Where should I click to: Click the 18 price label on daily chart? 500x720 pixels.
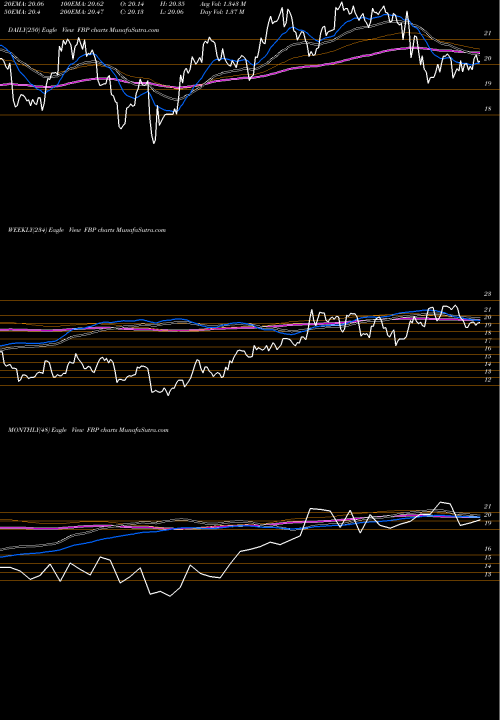pyautogui.click(x=488, y=109)
